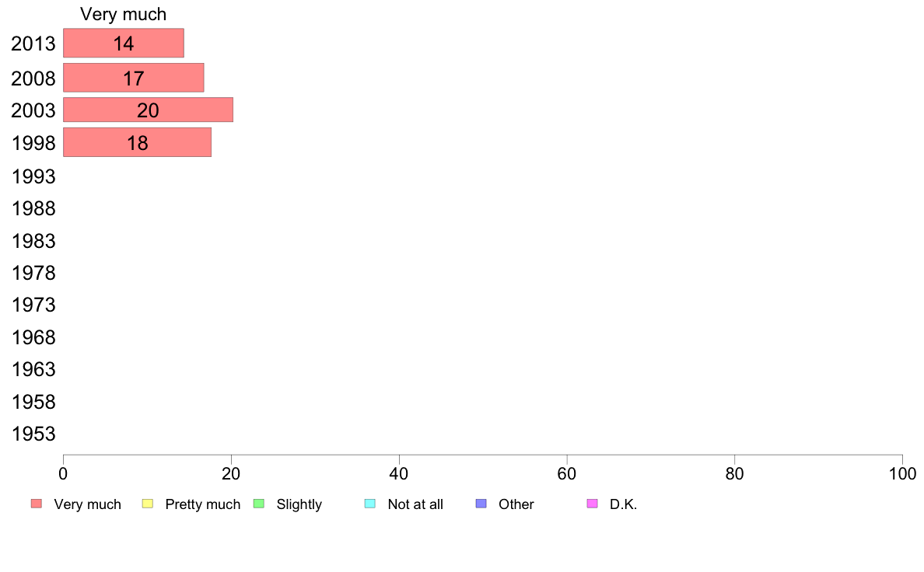Click the Pretty much legend text
This screenshot has height=572, width=924.
click(203, 504)
